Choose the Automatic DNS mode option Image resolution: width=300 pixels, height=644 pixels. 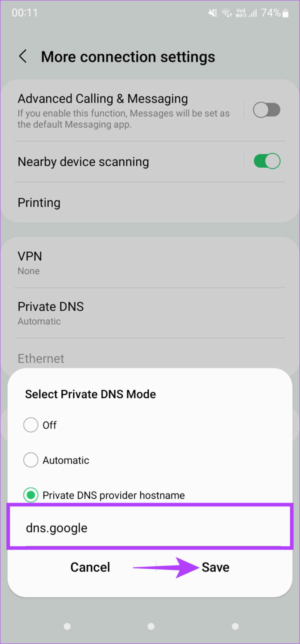(x=31, y=460)
